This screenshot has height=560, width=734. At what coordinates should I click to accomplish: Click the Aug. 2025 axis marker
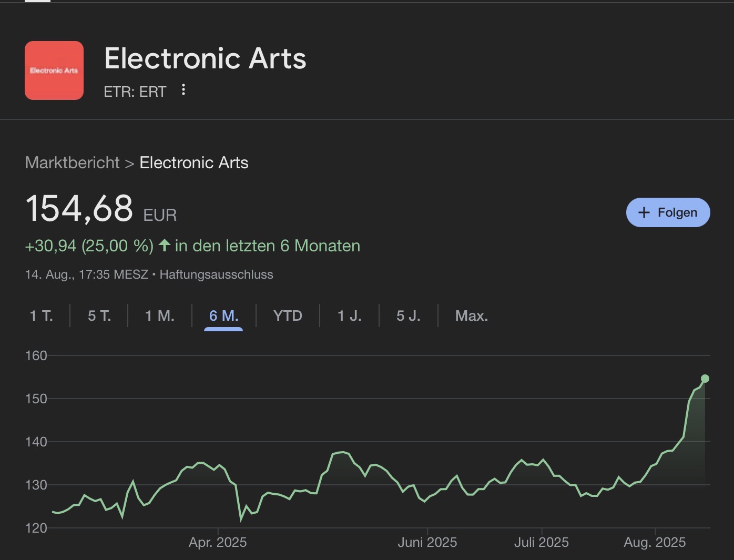click(x=655, y=542)
